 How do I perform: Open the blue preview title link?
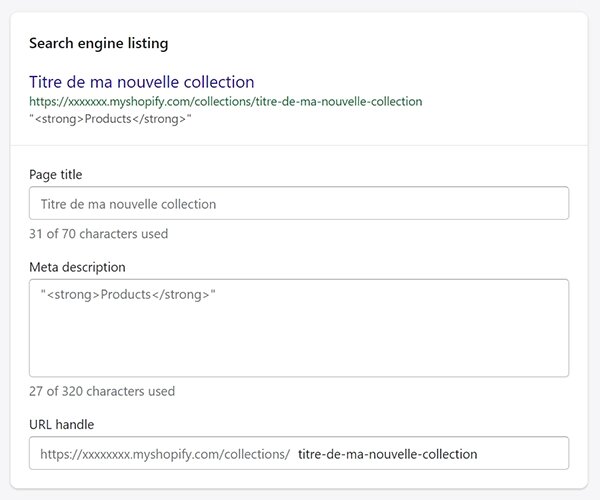point(142,82)
